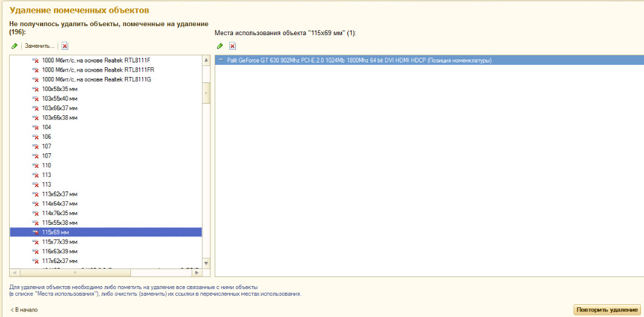Select the item labeled 110
Screen dimensions: 644x317
pos(46,165)
